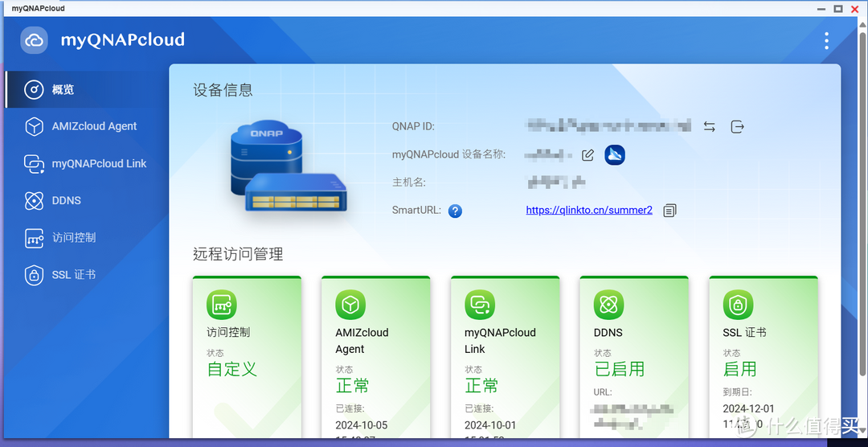Click the green AMIZcloud Agent card icon
Viewport: 868px width, 447px height.
[350, 304]
